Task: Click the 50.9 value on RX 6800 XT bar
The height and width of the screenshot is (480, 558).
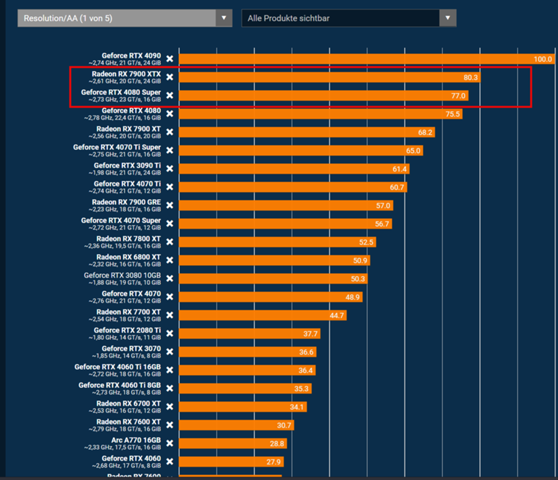Action: pyautogui.click(x=360, y=261)
